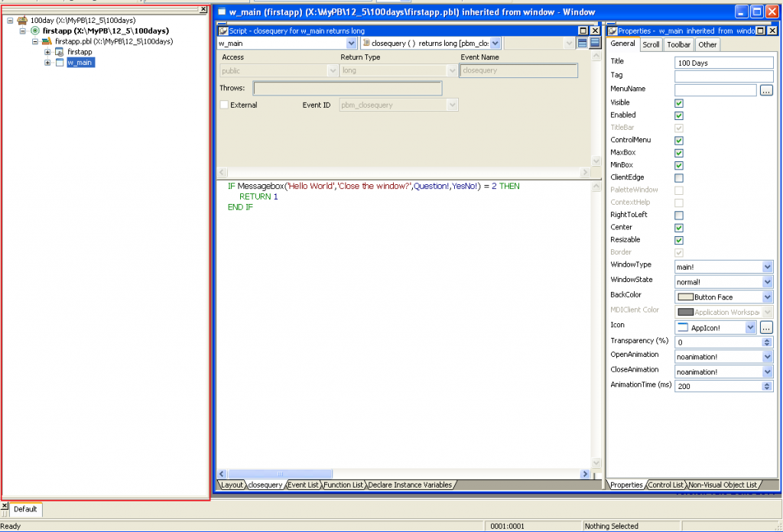Image resolution: width=783 pixels, height=532 pixels.
Task: Enable the ClientEdge checkbox
Action: [x=679, y=178]
